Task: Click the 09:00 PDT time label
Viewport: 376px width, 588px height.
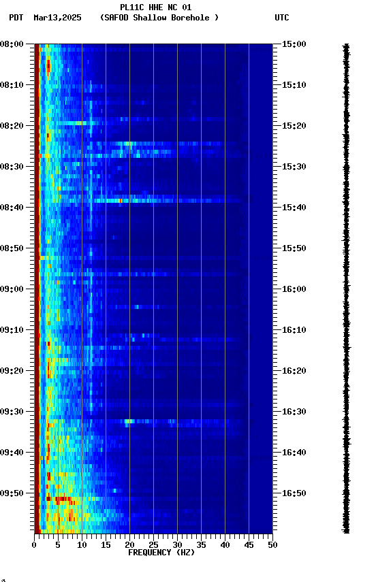Action: 12,289
